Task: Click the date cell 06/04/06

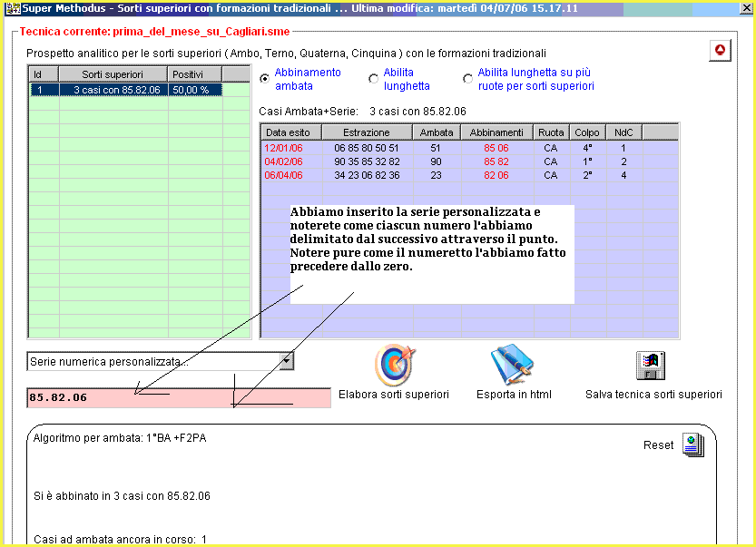Action: pos(284,175)
